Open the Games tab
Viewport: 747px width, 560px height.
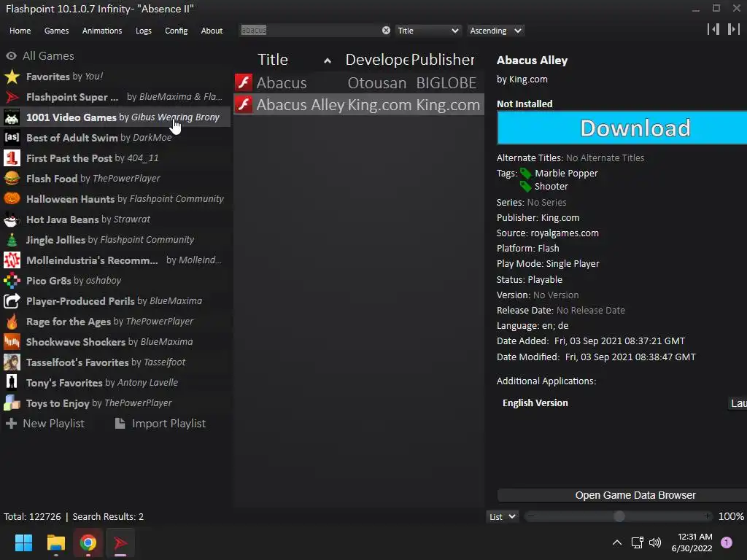pos(56,31)
